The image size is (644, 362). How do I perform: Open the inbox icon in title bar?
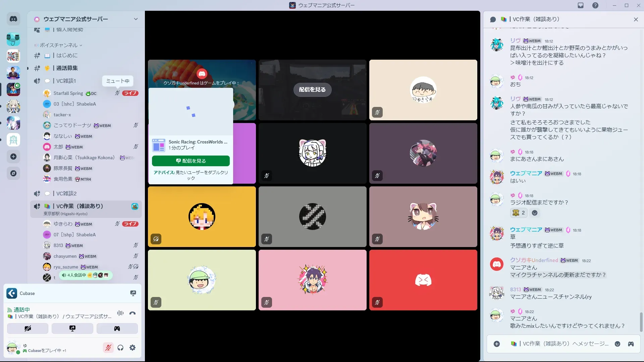tap(581, 5)
